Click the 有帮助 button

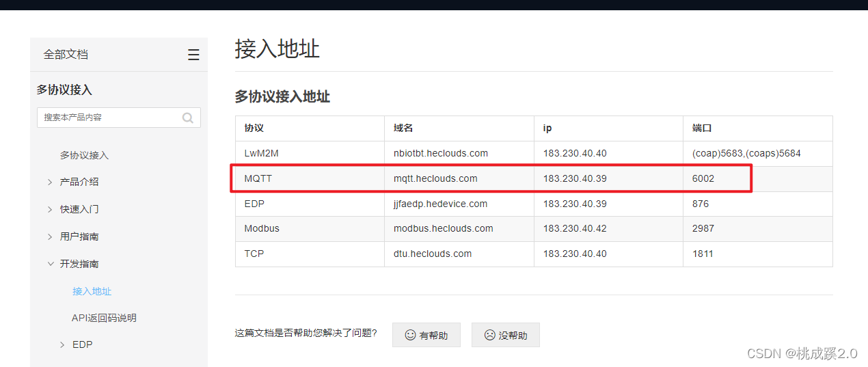click(x=426, y=335)
